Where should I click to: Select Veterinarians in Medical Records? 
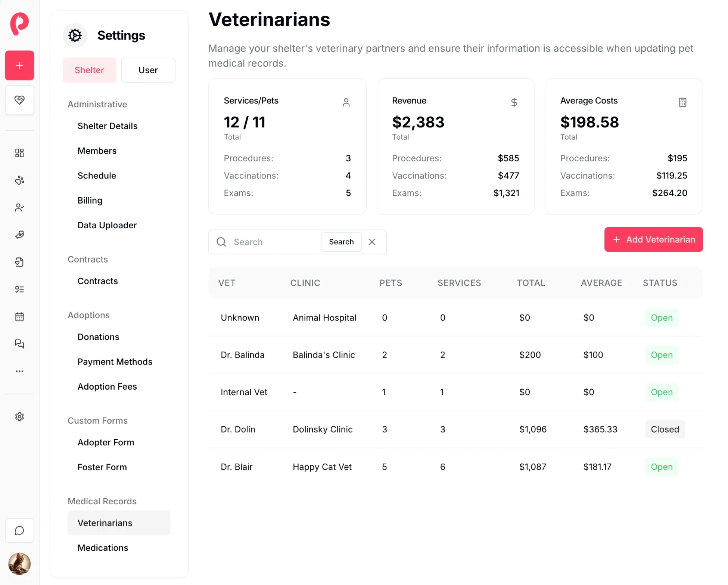[x=119, y=523]
